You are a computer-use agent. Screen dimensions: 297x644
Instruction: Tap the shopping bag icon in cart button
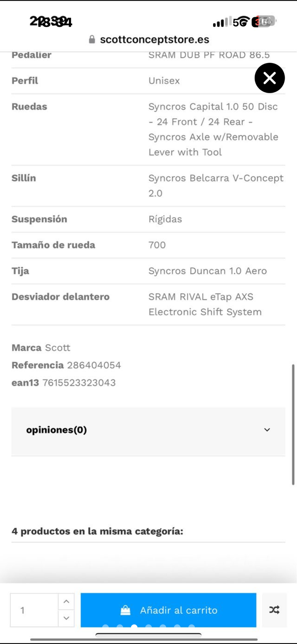125,610
